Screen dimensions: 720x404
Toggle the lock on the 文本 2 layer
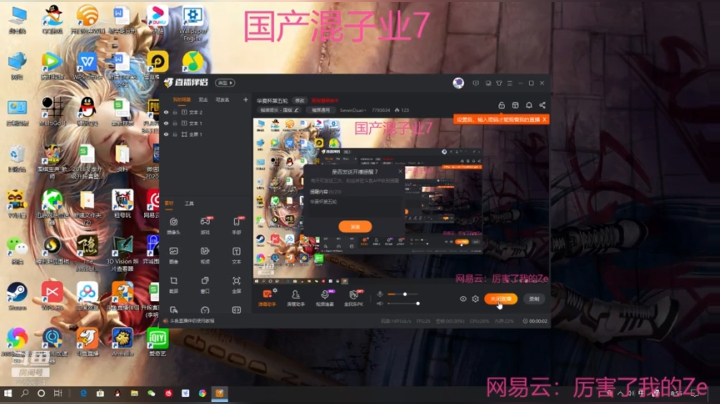(175, 112)
